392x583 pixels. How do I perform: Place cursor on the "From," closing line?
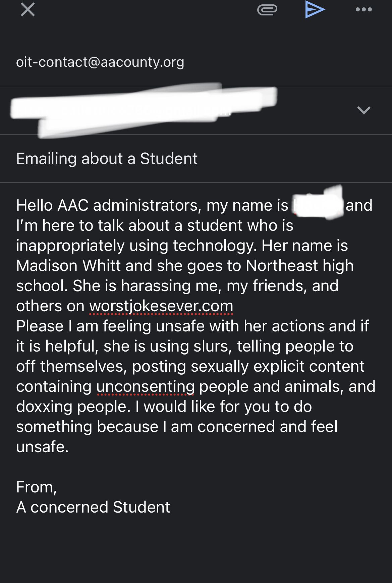36,487
